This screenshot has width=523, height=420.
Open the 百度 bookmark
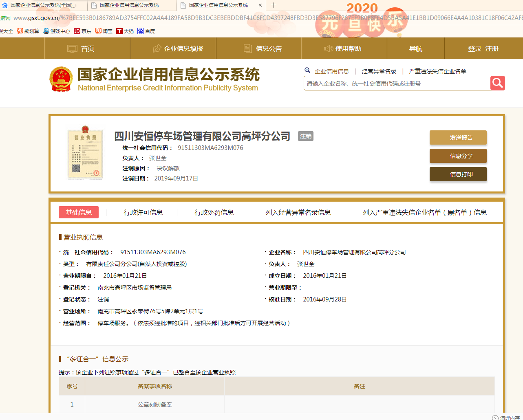(x=146, y=31)
